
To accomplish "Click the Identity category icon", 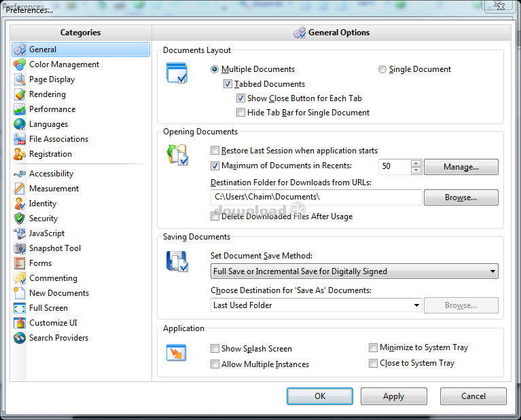I will tap(19, 204).
